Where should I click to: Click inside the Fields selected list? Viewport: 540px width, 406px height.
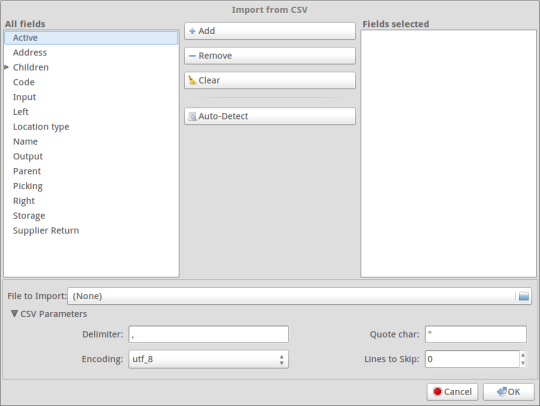pyautogui.click(x=448, y=153)
